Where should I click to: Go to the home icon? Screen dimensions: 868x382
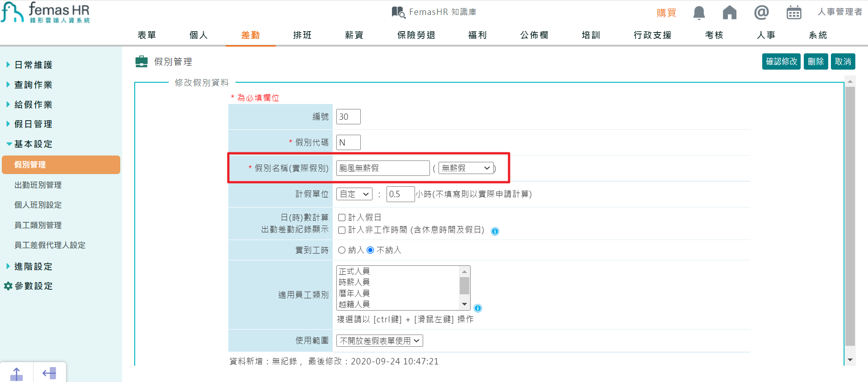(730, 13)
